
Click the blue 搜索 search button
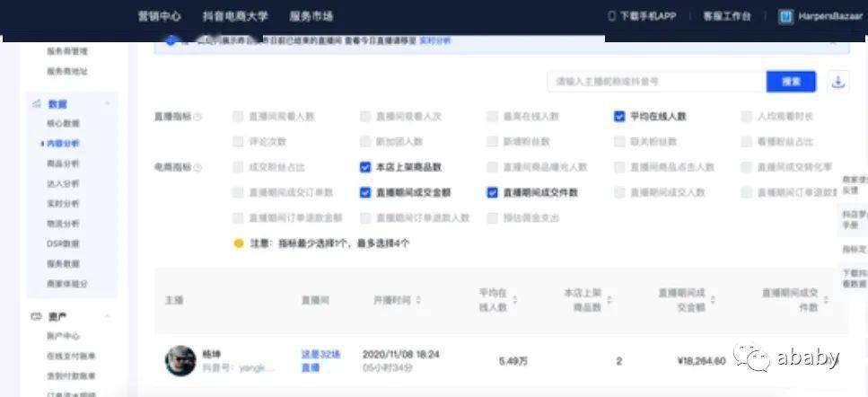pyautogui.click(x=791, y=82)
